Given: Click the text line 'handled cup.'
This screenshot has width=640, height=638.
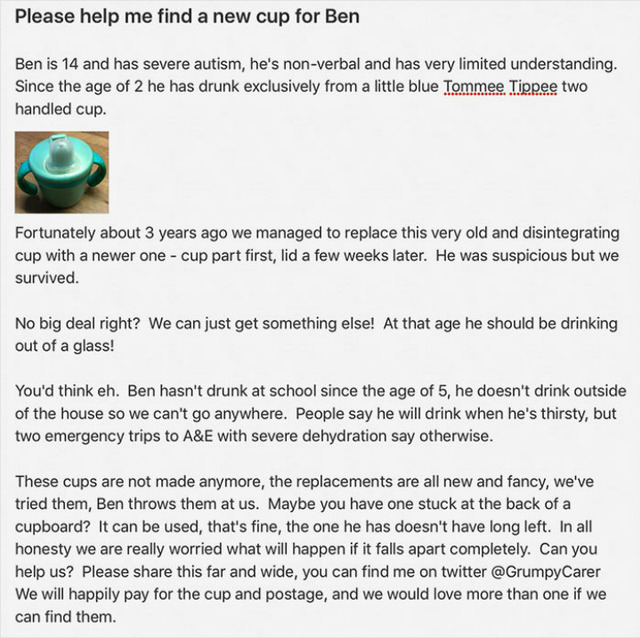Looking at the screenshot, I should click(61, 109).
